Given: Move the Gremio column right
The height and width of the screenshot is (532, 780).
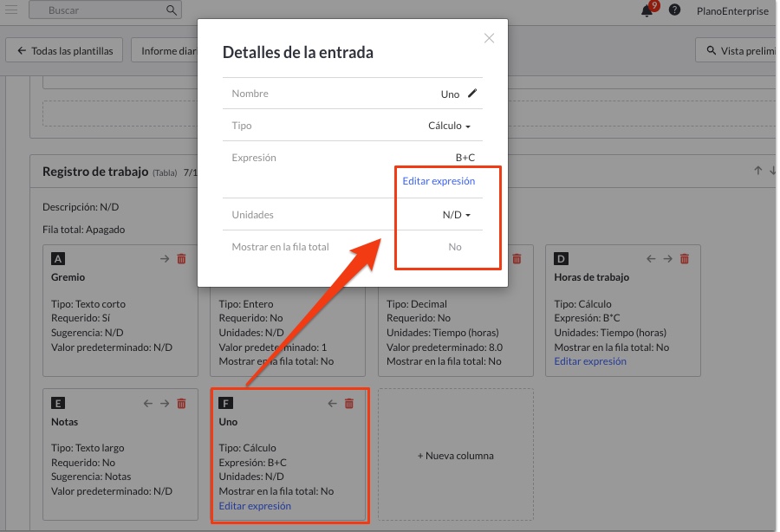Looking at the screenshot, I should tap(165, 258).
